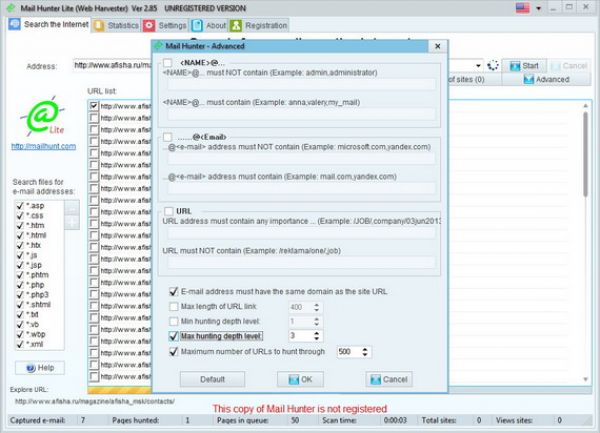Click the Mail Hunter Lite @ logo

pyautogui.click(x=42, y=116)
